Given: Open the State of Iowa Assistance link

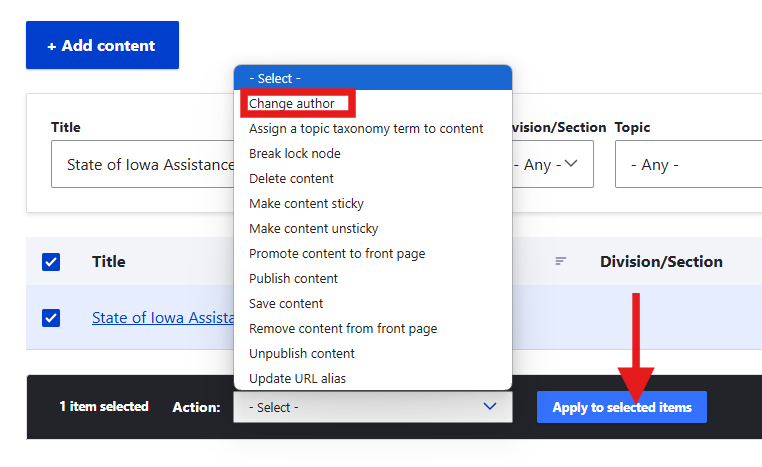Looking at the screenshot, I should click(x=162, y=318).
